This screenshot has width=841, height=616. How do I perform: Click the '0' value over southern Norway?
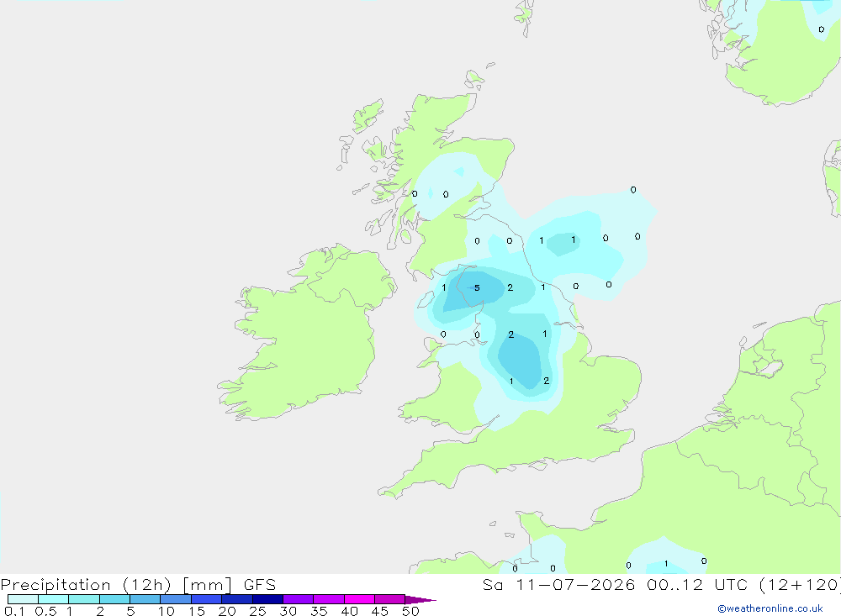pyautogui.click(x=821, y=29)
